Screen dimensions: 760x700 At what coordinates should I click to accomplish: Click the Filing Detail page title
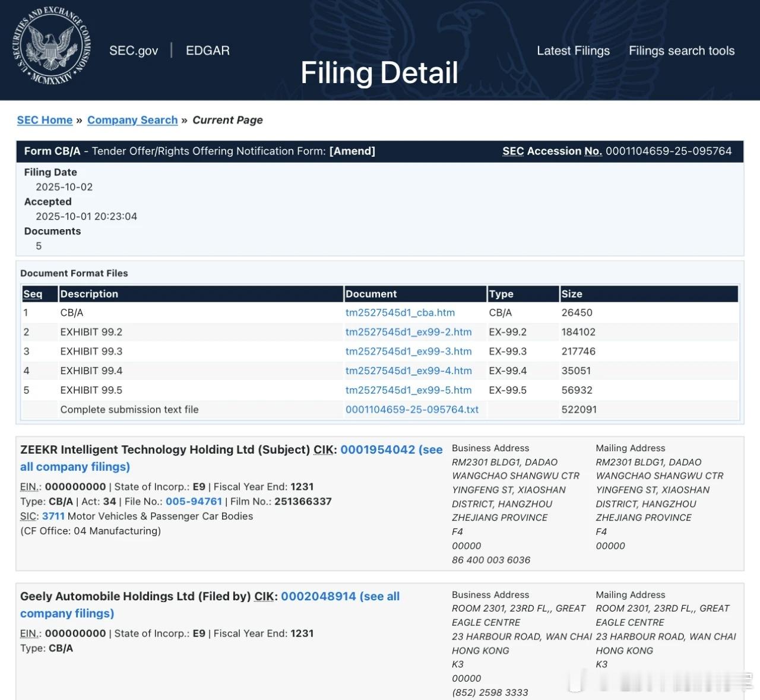click(379, 72)
